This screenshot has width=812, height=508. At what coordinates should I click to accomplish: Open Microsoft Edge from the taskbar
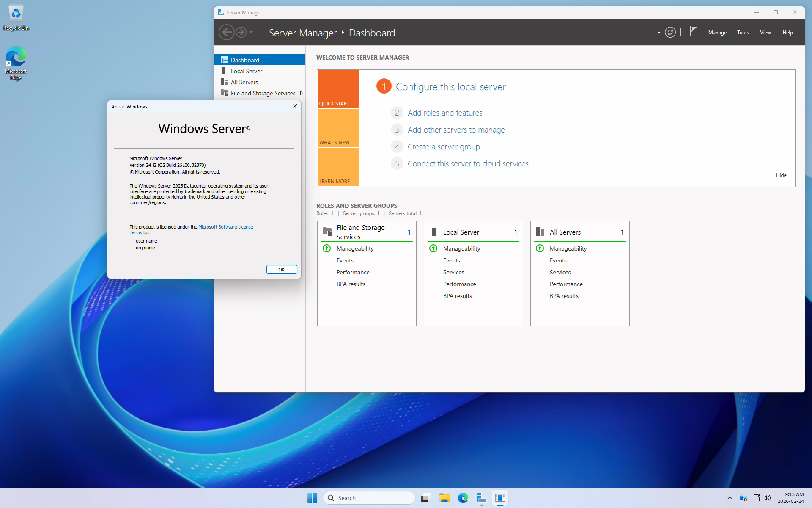pyautogui.click(x=463, y=498)
